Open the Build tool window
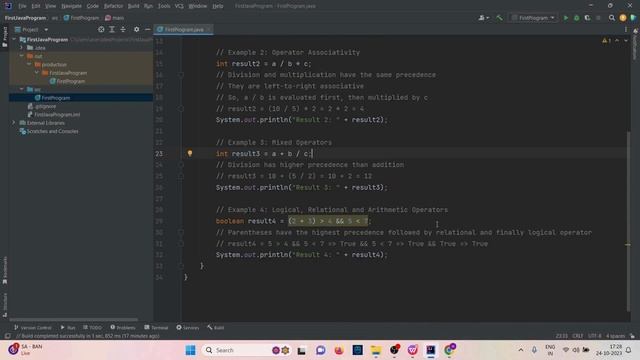 point(216,327)
